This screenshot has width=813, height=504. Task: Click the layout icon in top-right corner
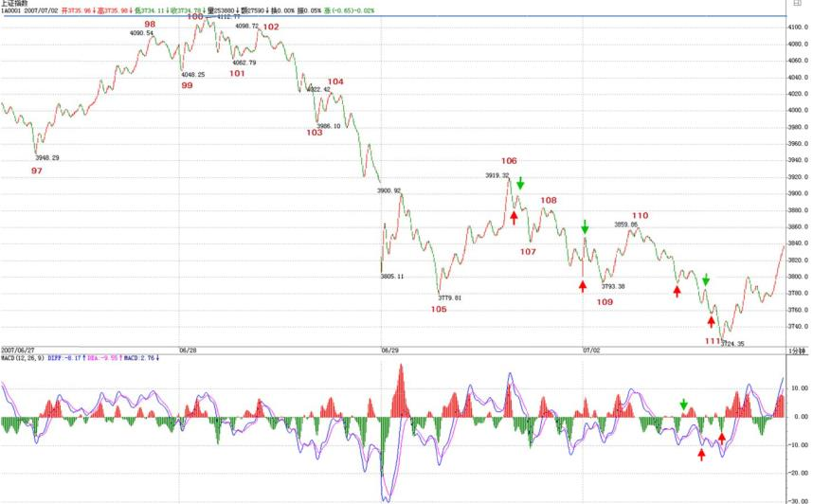(798, 3)
